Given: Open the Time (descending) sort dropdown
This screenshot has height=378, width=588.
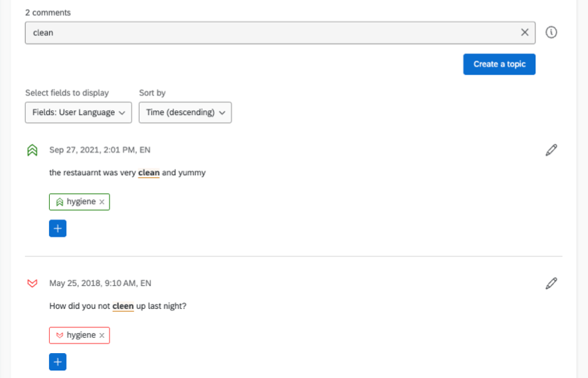Looking at the screenshot, I should click(185, 113).
